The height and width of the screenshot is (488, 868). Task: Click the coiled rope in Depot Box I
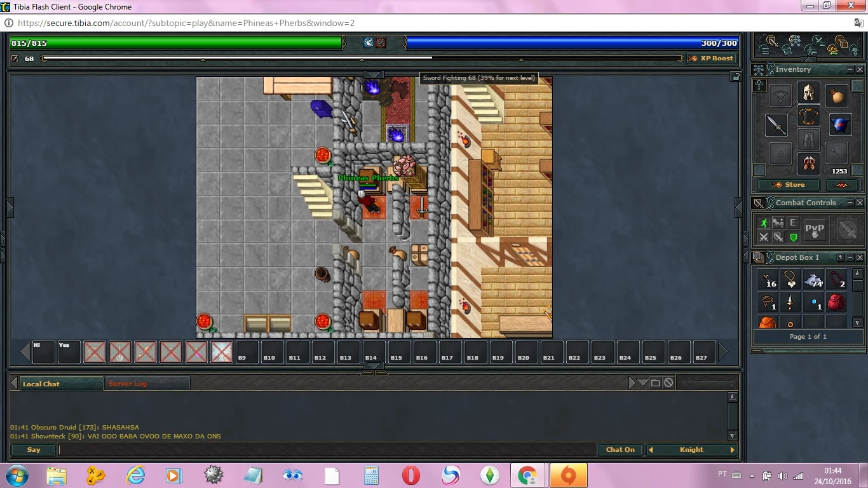[768, 302]
